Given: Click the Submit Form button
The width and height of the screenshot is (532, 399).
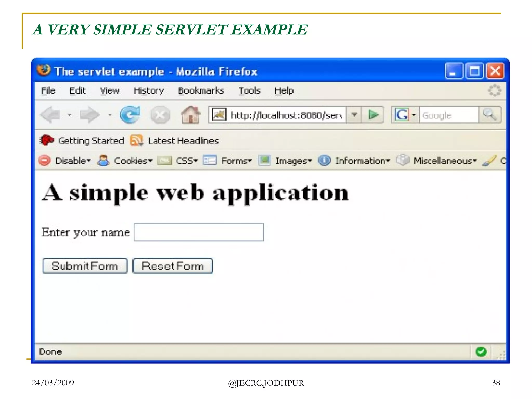Looking at the screenshot, I should 85,266.
